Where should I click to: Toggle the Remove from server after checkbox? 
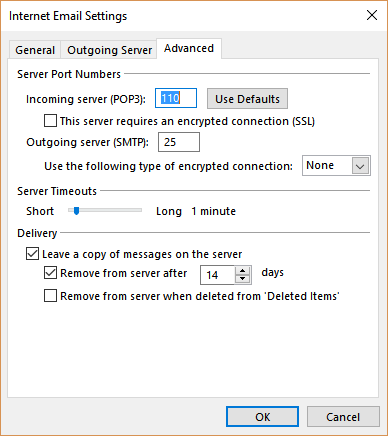pos(50,273)
